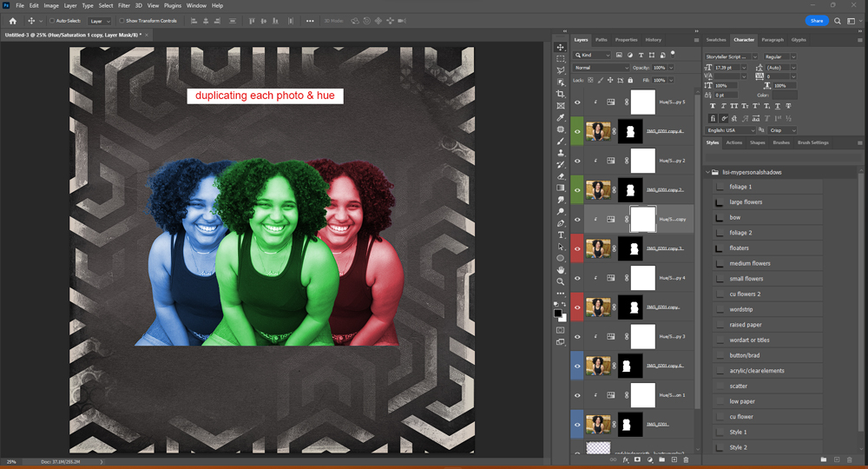Viewport: 868px width, 469px height.
Task: Select the Eraser tool
Action: [x=560, y=176]
